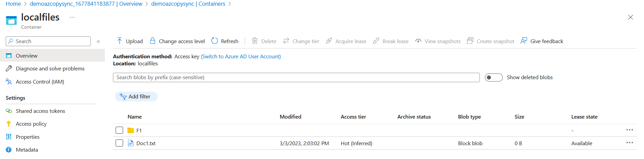
Task: Click the Give feedback button label
Action: (x=547, y=41)
